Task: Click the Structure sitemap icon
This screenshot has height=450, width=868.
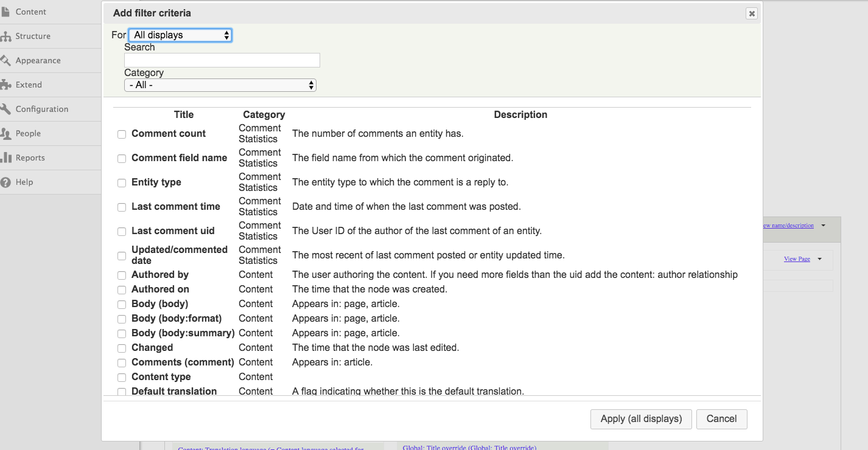Action: click(5, 36)
